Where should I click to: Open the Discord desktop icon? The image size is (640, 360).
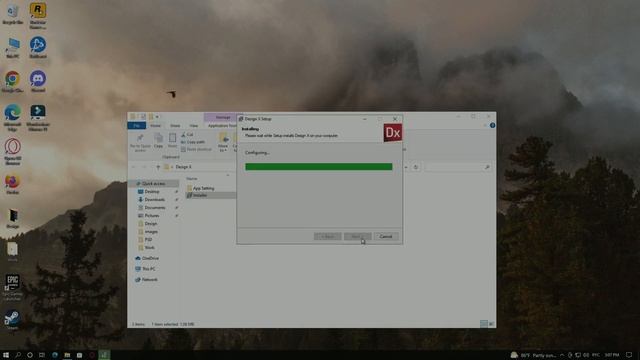(x=38, y=81)
